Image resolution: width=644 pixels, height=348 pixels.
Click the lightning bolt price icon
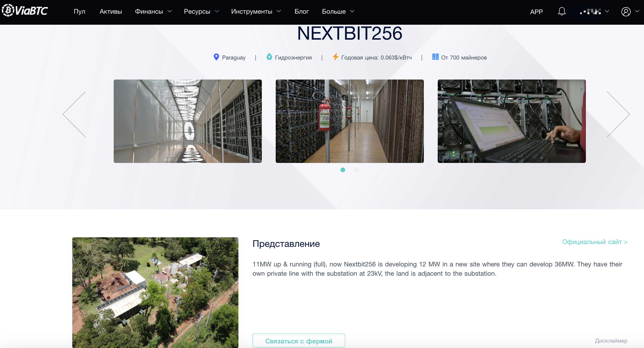pos(335,57)
